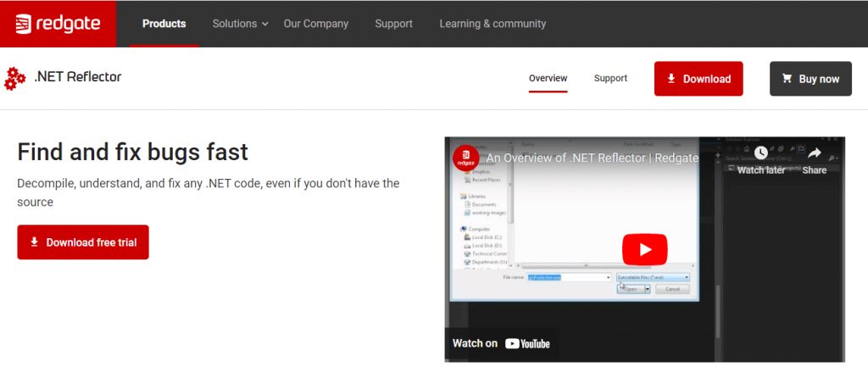Select the Support tab beside Overview
This screenshot has width=868, height=367.
(610, 79)
